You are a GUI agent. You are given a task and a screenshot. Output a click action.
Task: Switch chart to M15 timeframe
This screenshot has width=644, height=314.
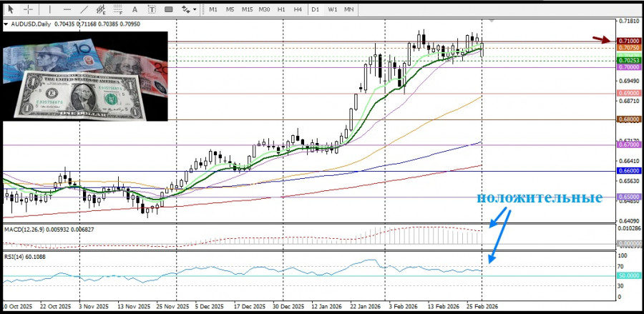(247, 9)
